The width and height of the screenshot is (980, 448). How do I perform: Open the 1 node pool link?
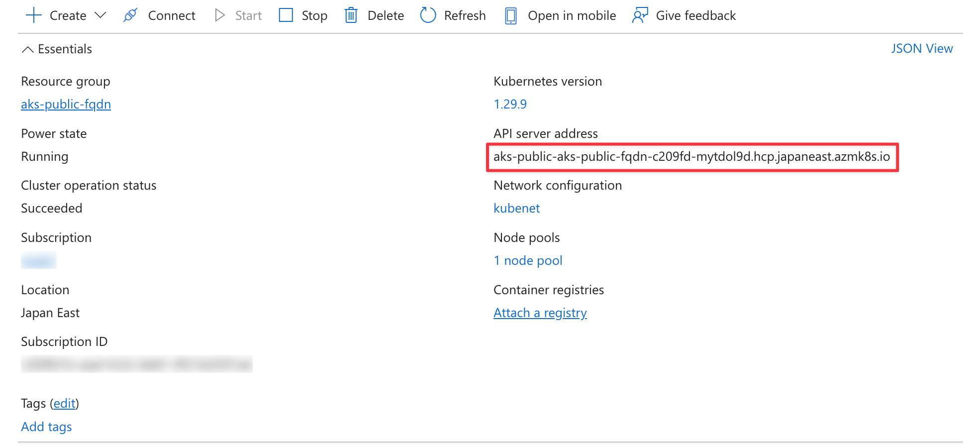pos(528,260)
